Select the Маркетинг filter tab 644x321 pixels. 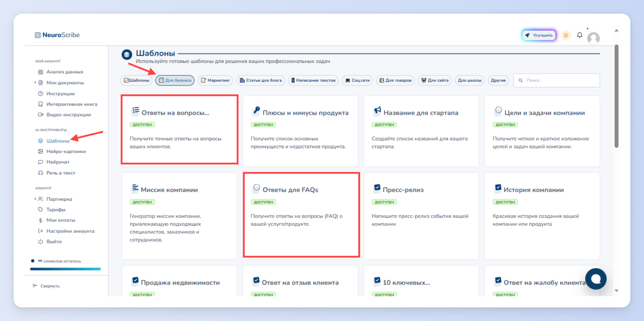[x=216, y=80]
